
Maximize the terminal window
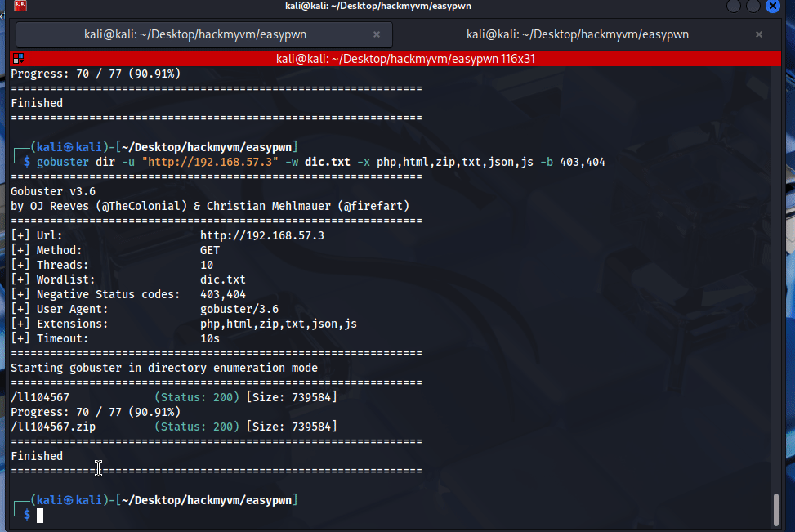tap(753, 7)
